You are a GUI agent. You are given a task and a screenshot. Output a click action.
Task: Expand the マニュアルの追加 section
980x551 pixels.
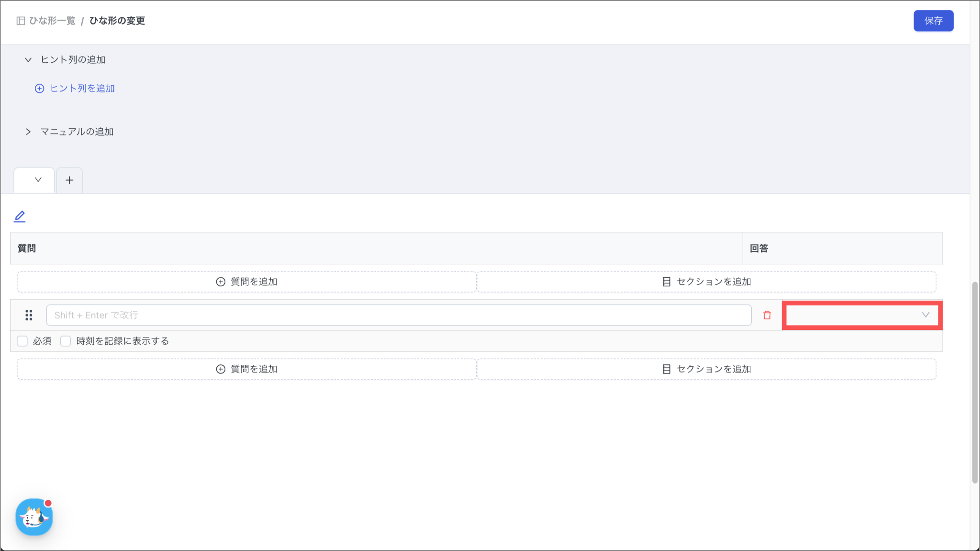(28, 132)
